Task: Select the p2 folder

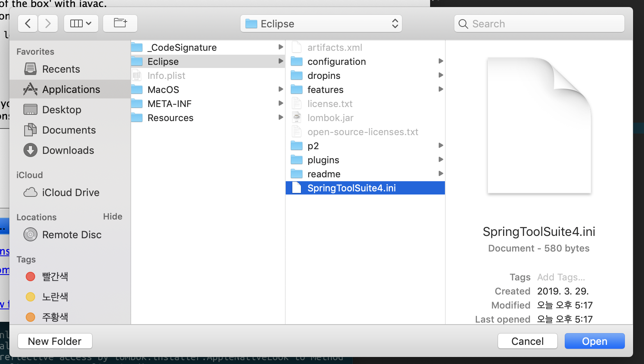Action: pyautogui.click(x=365, y=146)
